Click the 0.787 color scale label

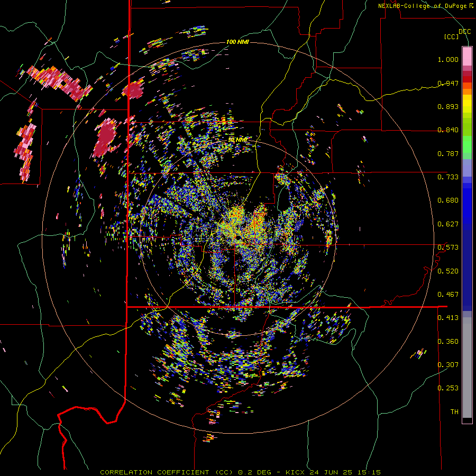click(x=448, y=153)
